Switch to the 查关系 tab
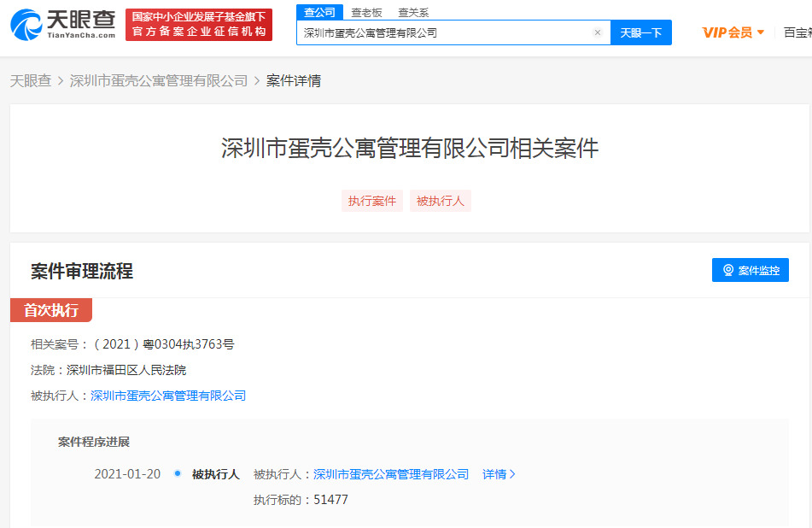812x528 pixels. (413, 13)
